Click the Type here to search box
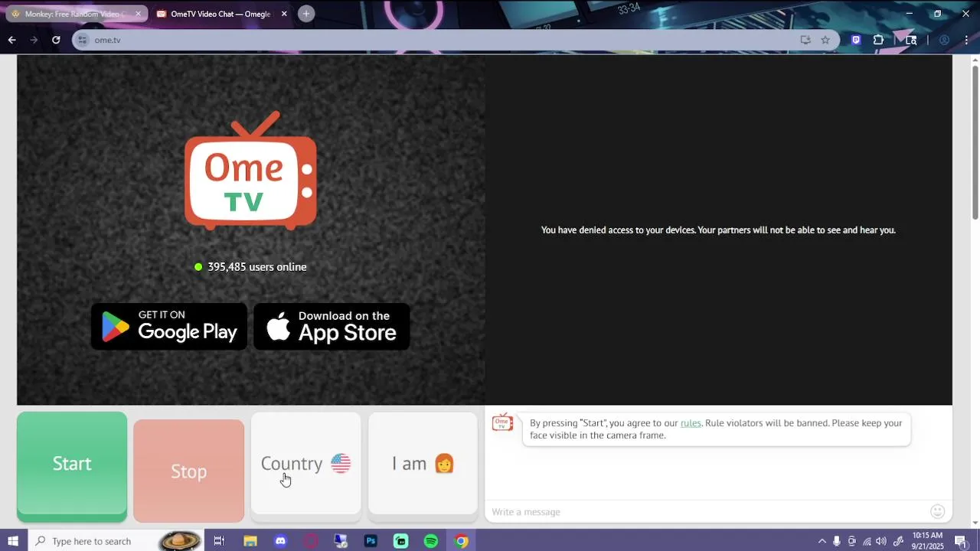The image size is (980, 551). [116, 541]
